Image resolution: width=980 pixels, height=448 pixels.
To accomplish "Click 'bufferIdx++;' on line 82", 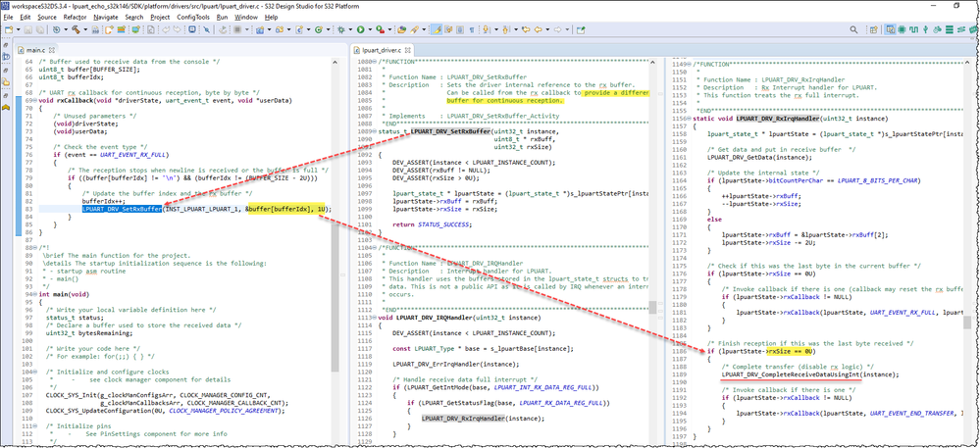I will 102,201.
